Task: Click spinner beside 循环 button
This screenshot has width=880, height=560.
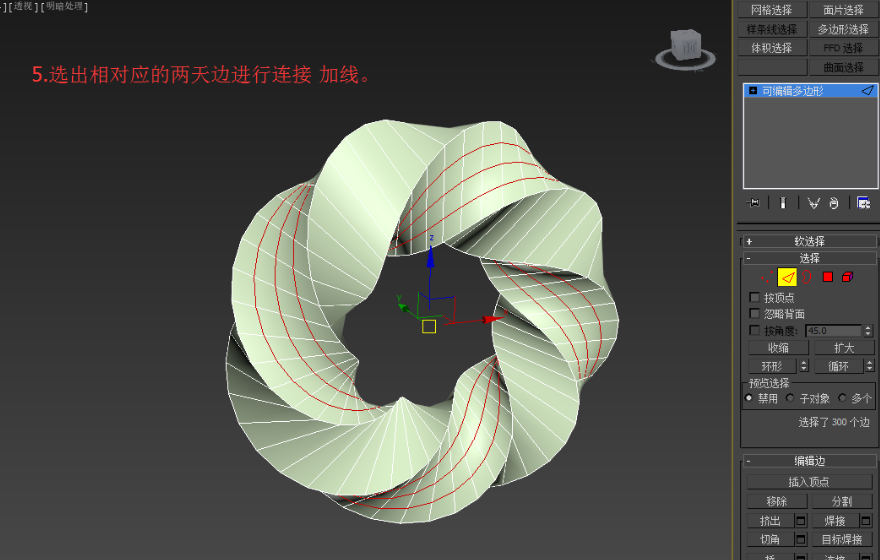Action: [x=869, y=366]
